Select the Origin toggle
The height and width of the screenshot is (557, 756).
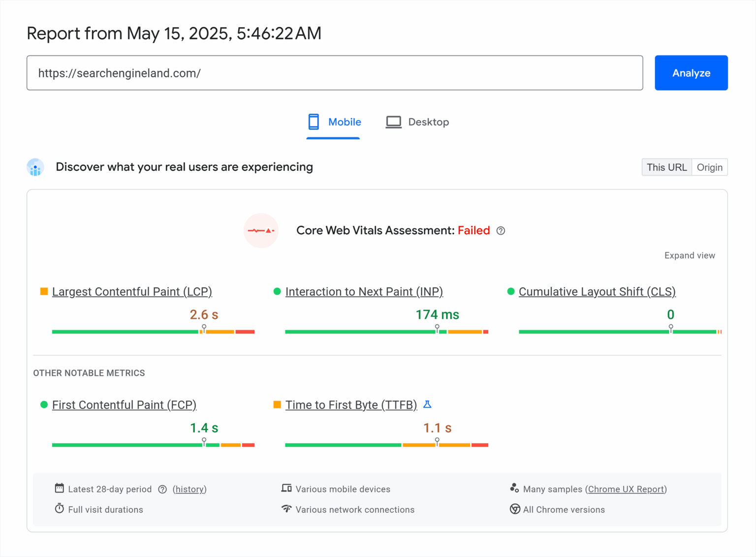[710, 167]
